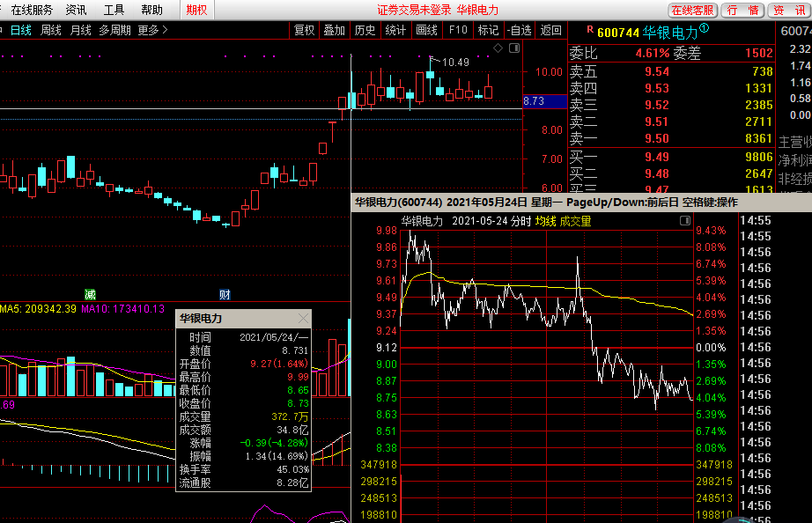The height and width of the screenshot is (523, 812).
Task: Click the 成交额 value 34.8亿
Action: [x=292, y=430]
